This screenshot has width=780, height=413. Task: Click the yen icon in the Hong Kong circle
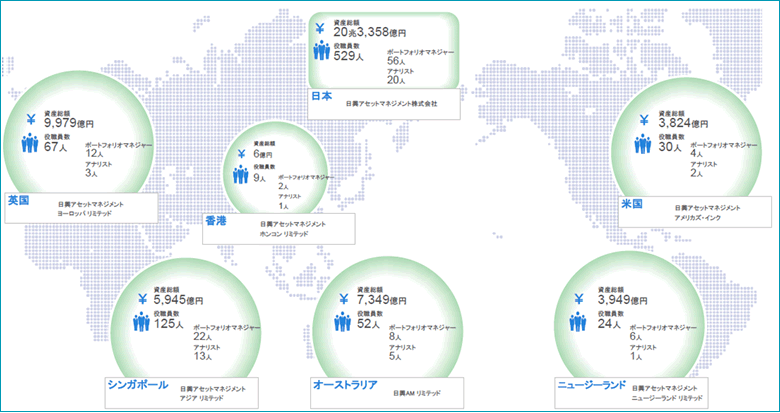[x=241, y=154]
